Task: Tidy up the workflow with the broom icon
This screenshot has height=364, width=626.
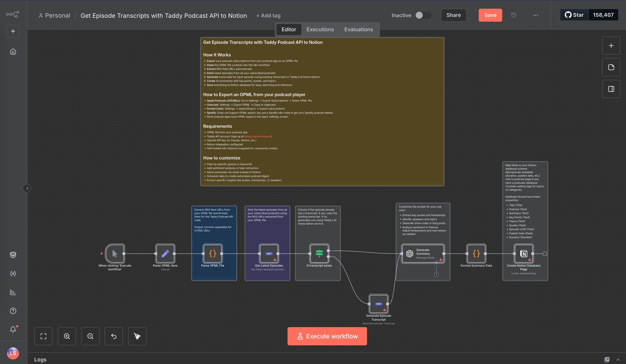Action: tap(137, 336)
